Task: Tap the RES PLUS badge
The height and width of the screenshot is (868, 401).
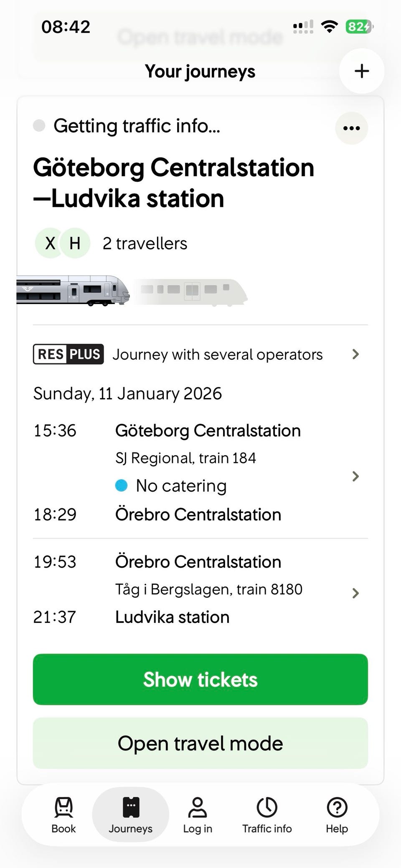Action: [x=69, y=354]
